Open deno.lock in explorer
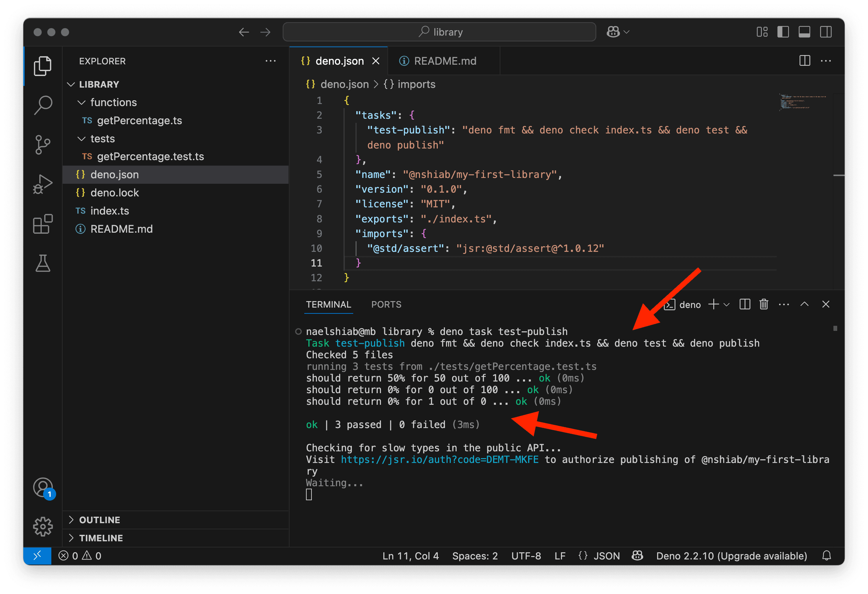The height and width of the screenshot is (594, 868). pyautogui.click(x=176, y=193)
